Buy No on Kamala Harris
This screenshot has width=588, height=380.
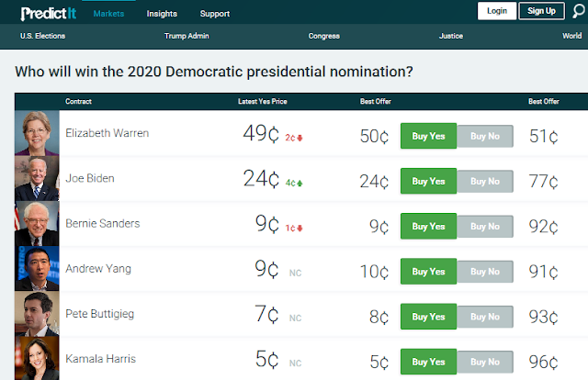484,362
